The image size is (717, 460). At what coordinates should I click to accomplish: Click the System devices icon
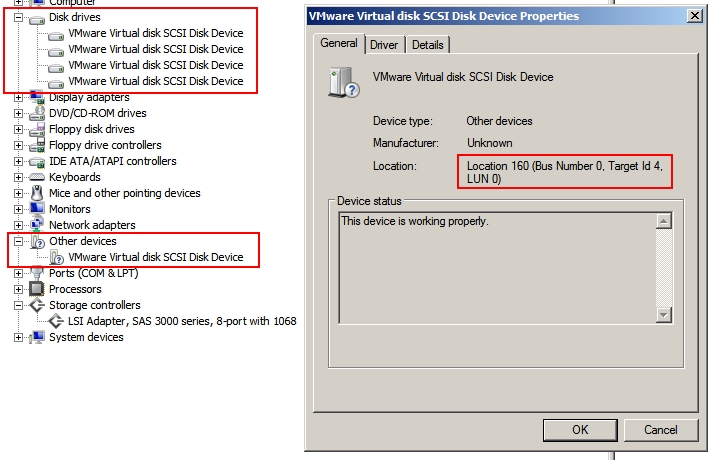click(37, 337)
